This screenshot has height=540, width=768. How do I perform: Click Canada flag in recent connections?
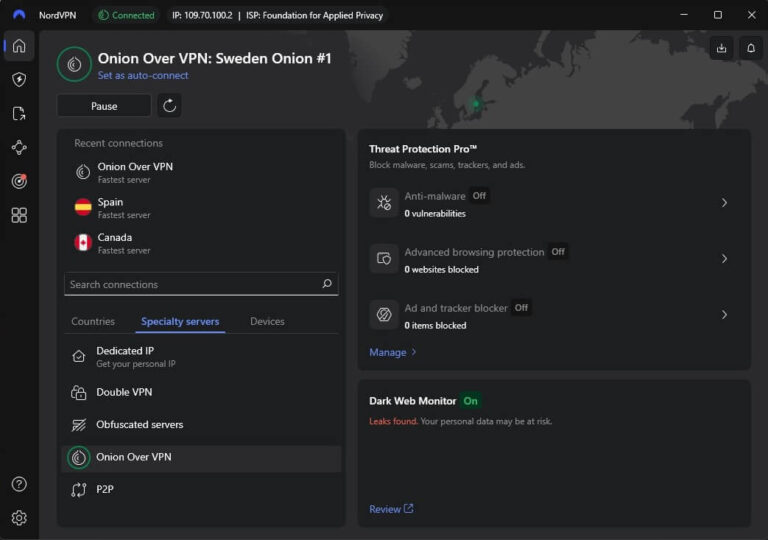click(x=83, y=243)
